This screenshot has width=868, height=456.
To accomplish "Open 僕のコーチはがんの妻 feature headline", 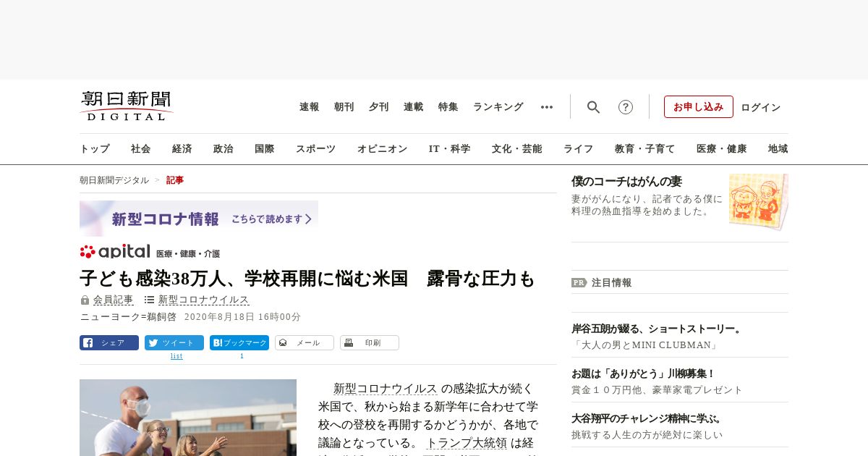I will (x=627, y=182).
